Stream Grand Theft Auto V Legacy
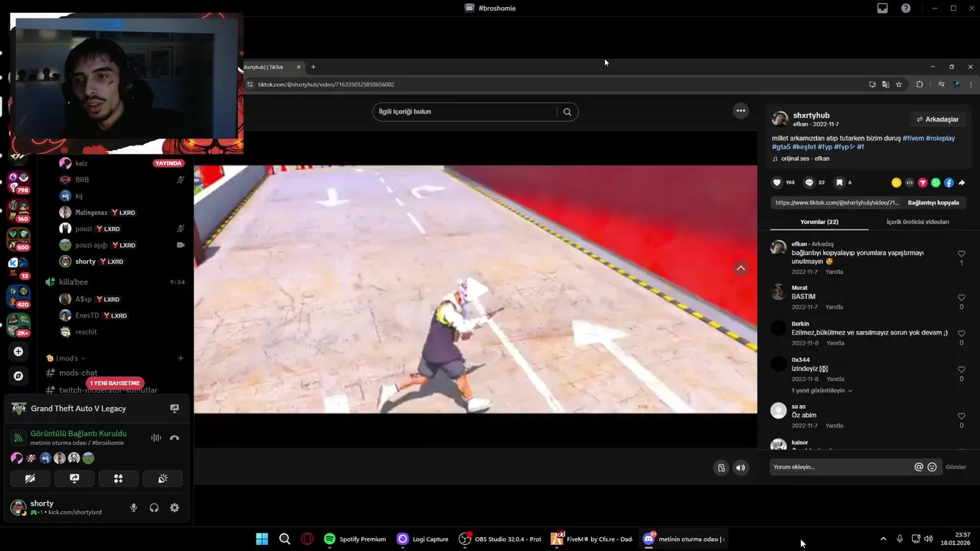980x551 pixels. pos(175,409)
